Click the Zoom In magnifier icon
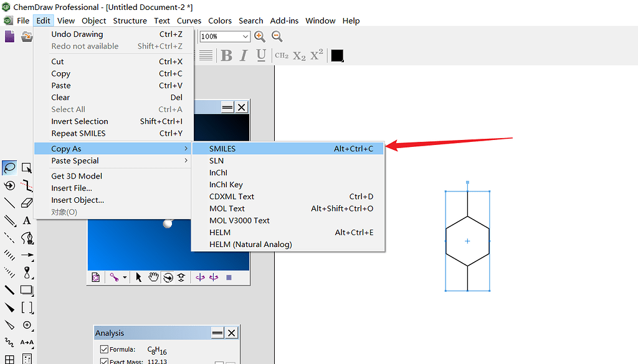The image size is (638, 364). pyautogui.click(x=260, y=37)
